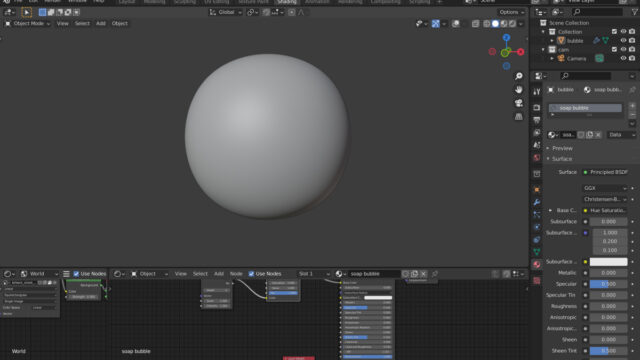Disable Collection in renders camera icon
This screenshot has height=360, width=640.
pos(632,31)
